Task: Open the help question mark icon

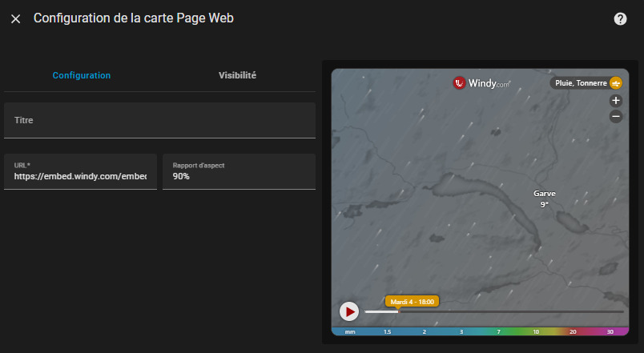Action: pyautogui.click(x=620, y=19)
